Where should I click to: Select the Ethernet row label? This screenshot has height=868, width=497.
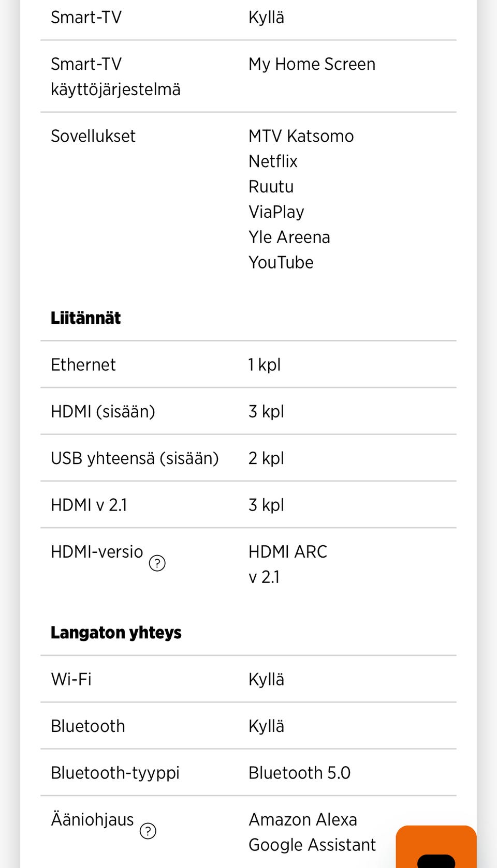pyautogui.click(x=83, y=365)
